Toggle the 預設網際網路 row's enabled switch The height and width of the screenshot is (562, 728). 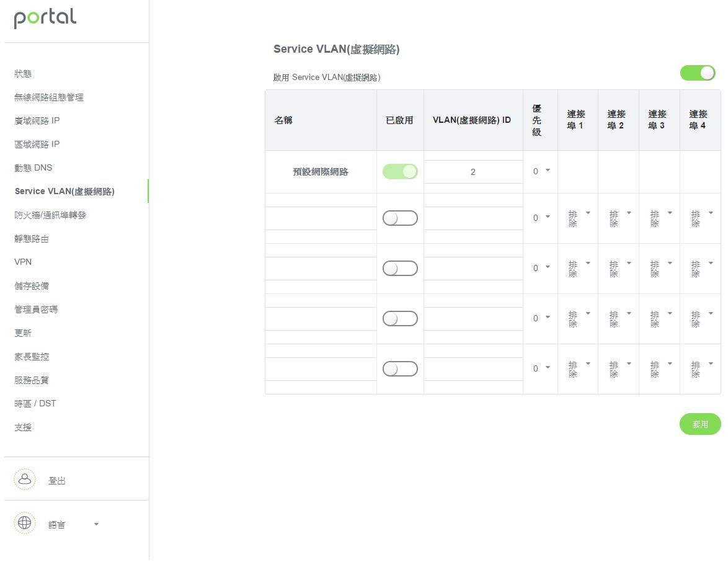coord(400,172)
